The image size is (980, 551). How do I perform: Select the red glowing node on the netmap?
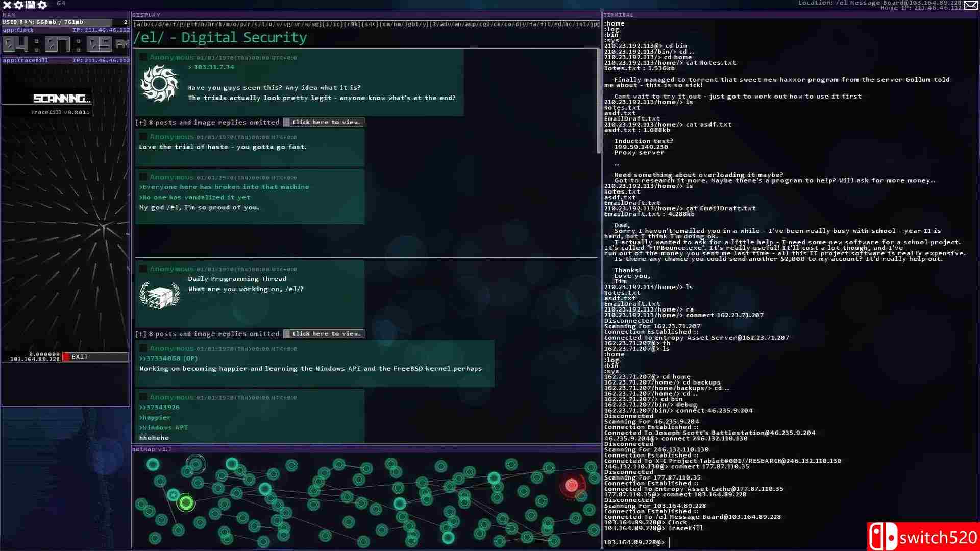click(x=572, y=485)
